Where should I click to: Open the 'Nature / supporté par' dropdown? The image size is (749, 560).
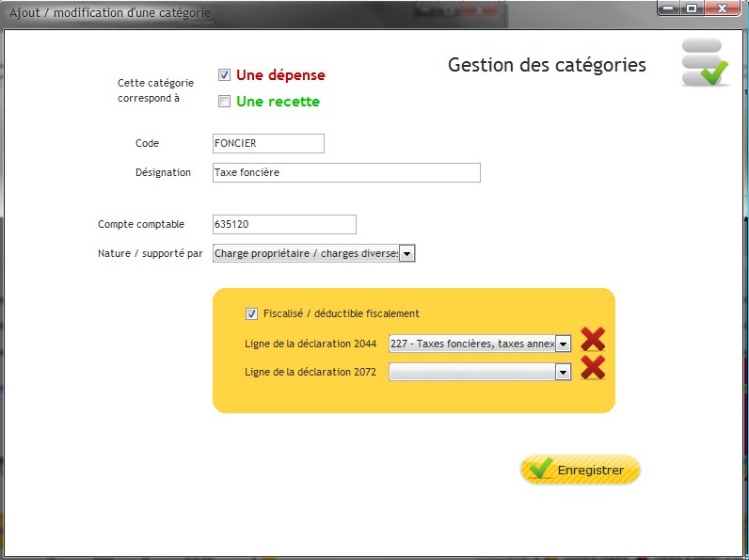(407, 254)
